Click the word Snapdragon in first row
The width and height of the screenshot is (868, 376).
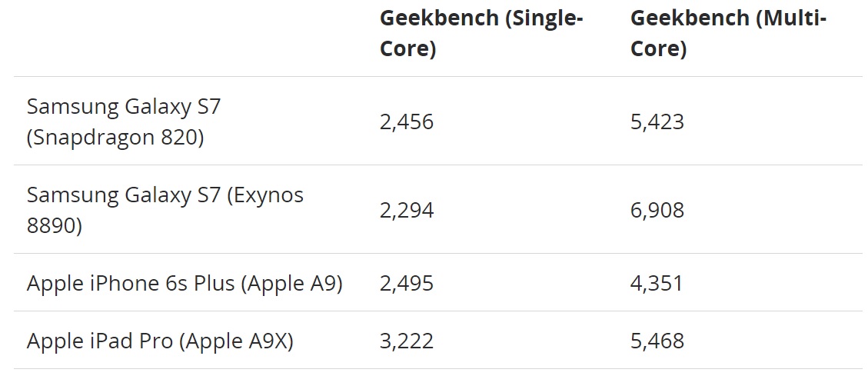pyautogui.click(x=91, y=138)
